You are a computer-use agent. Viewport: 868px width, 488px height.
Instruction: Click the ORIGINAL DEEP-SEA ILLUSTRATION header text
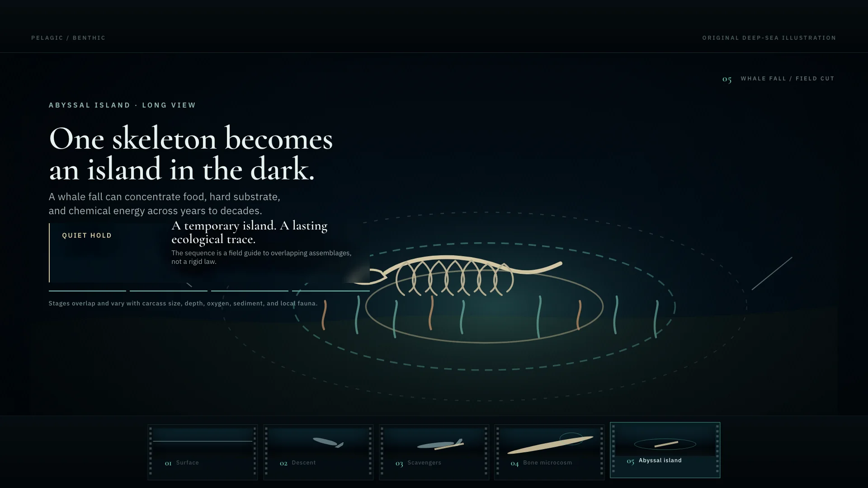(769, 38)
